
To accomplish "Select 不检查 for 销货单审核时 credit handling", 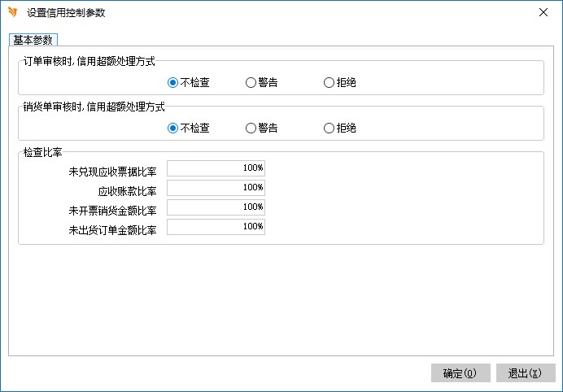I will click(x=172, y=128).
